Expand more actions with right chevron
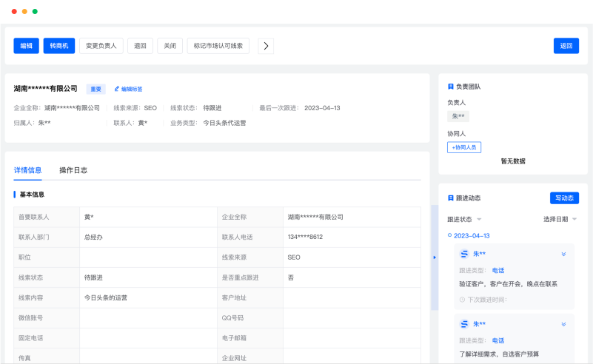 (266, 46)
